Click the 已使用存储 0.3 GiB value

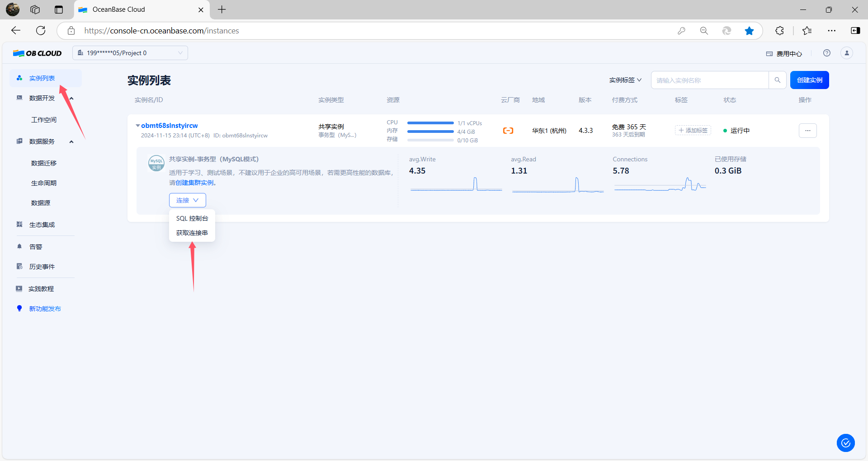728,171
